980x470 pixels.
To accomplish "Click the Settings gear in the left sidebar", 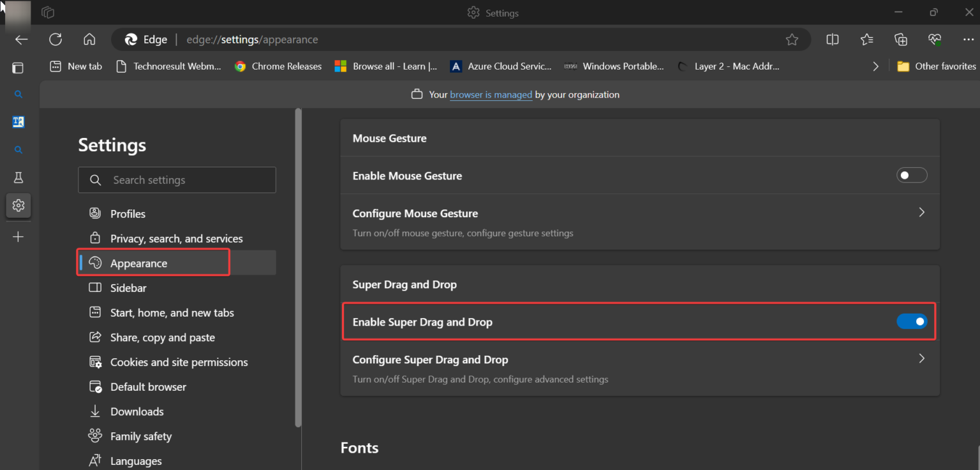I will 18,206.
